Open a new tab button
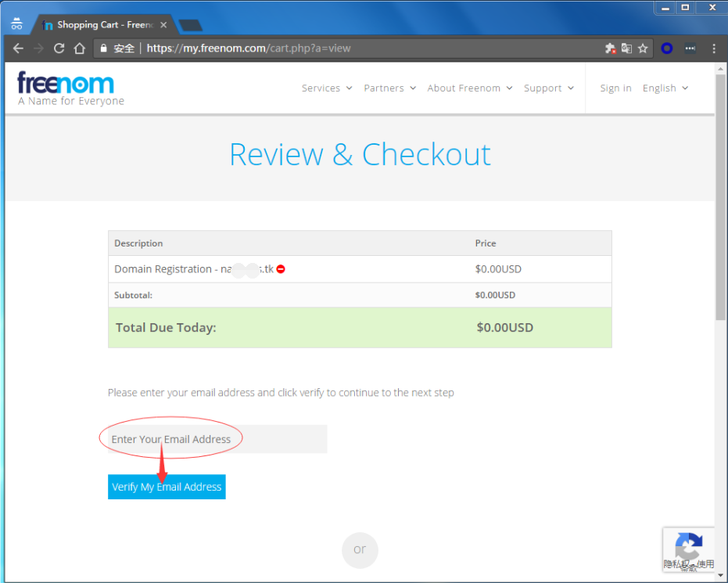 (190, 25)
